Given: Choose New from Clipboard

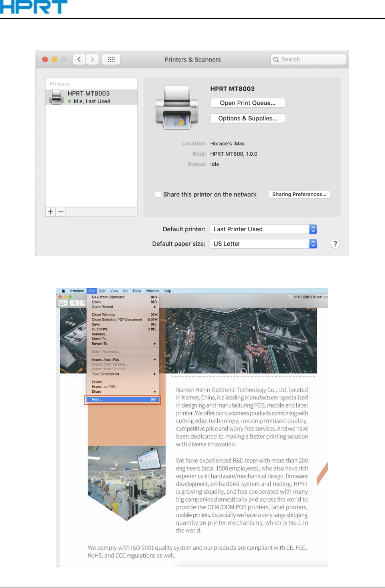Looking at the screenshot, I should (x=124, y=297).
